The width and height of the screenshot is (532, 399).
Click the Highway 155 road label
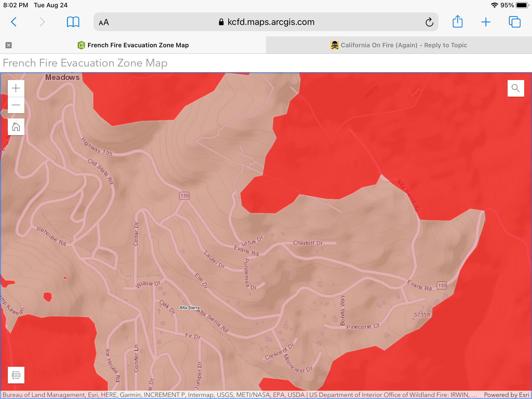click(x=97, y=147)
